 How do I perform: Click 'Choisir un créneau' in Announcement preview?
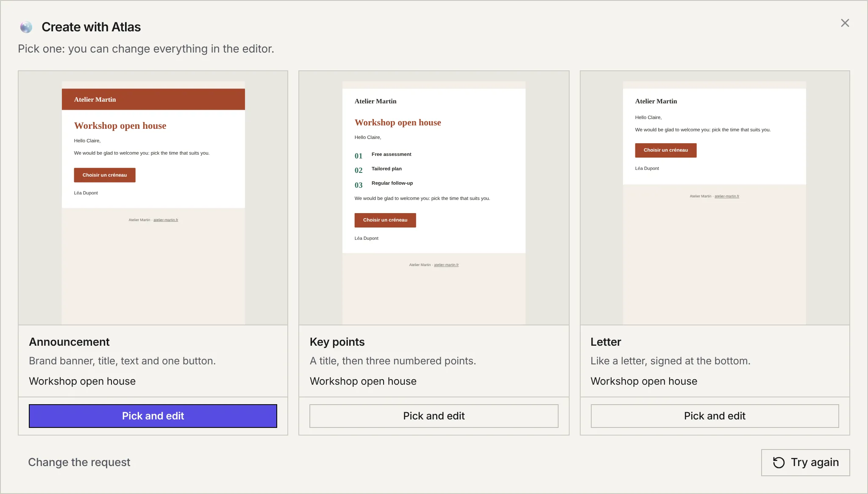(x=105, y=175)
